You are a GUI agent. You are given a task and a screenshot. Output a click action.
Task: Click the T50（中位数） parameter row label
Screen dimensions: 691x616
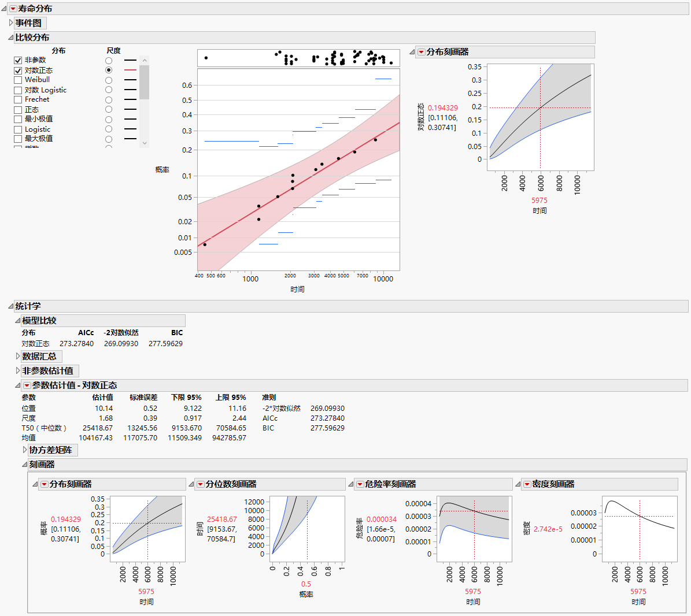tap(44, 428)
